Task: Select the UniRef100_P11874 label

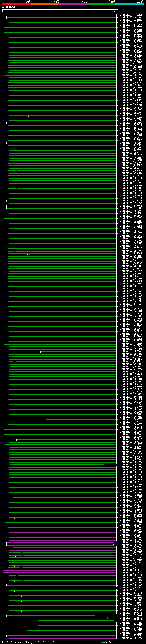Action: pos(131,427)
